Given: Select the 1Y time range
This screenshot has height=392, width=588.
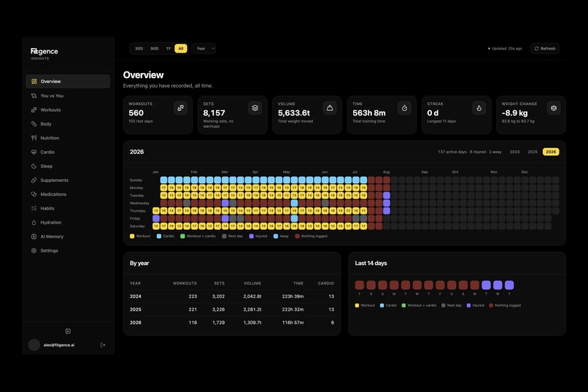Looking at the screenshot, I should point(169,48).
